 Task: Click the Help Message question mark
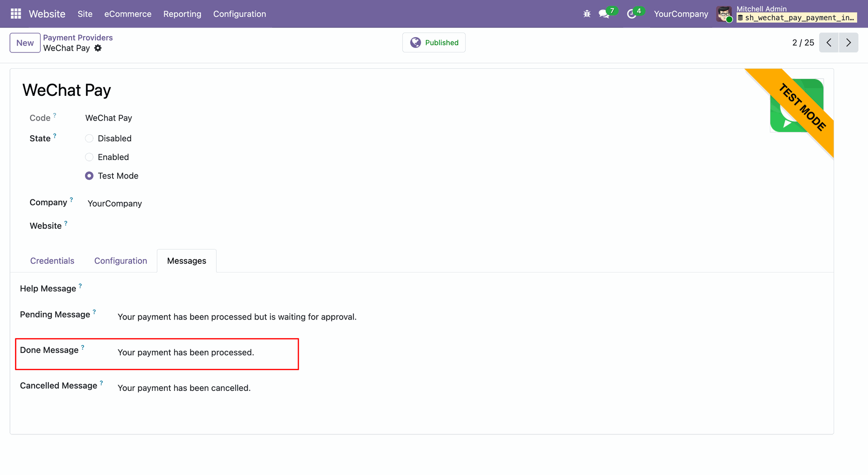[80, 286]
